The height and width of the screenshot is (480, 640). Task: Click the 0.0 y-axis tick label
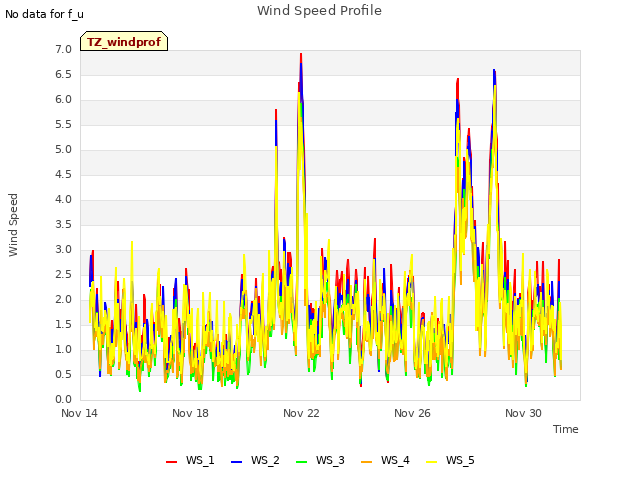pyautogui.click(x=63, y=400)
